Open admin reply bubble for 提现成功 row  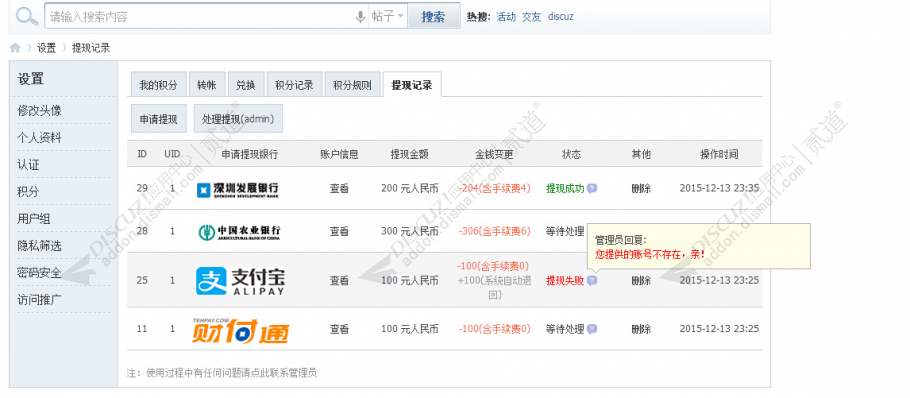coord(592,188)
